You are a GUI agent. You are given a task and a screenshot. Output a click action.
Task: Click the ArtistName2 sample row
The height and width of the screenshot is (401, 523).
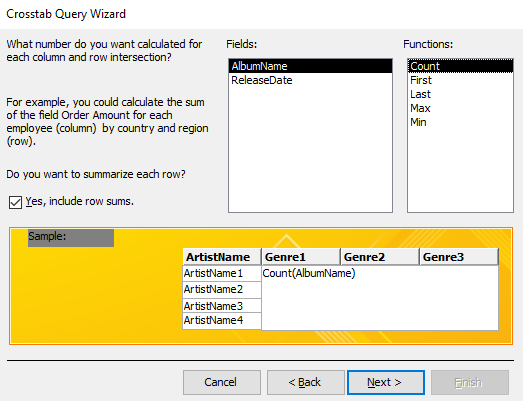[x=222, y=290]
